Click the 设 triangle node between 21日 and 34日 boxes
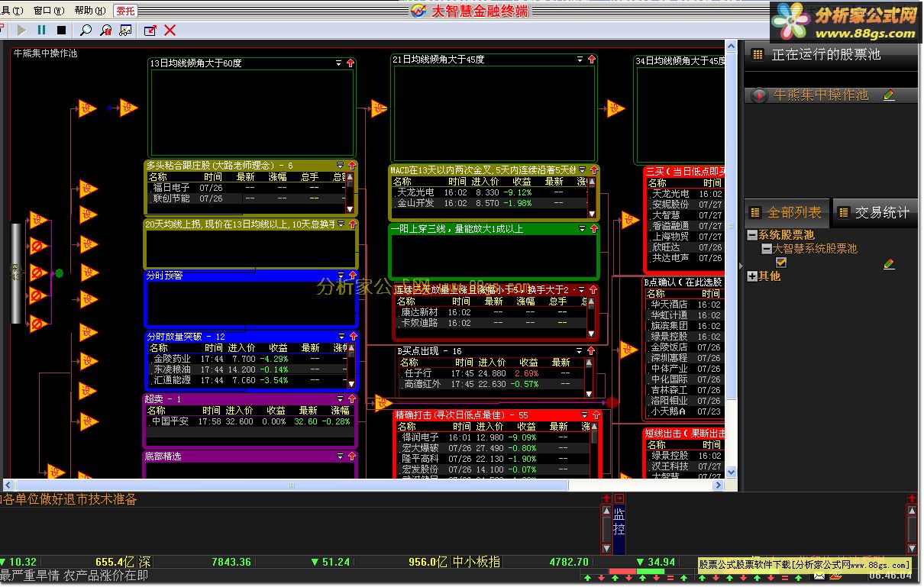The width and height of the screenshot is (924, 587). coord(615,108)
